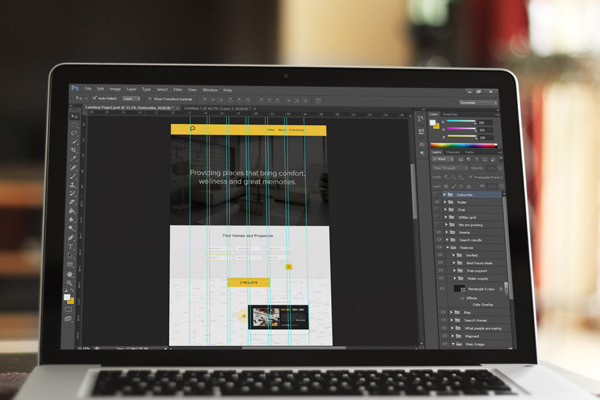Viewport: 600px width, 400px height.
Task: Select the Move tool in the toolbox
Action: pyautogui.click(x=75, y=116)
